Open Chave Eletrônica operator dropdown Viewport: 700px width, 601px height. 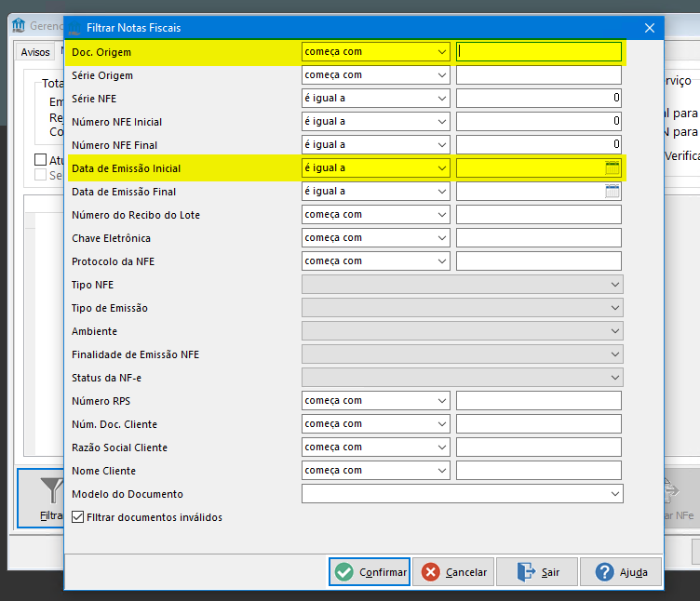[375, 238]
